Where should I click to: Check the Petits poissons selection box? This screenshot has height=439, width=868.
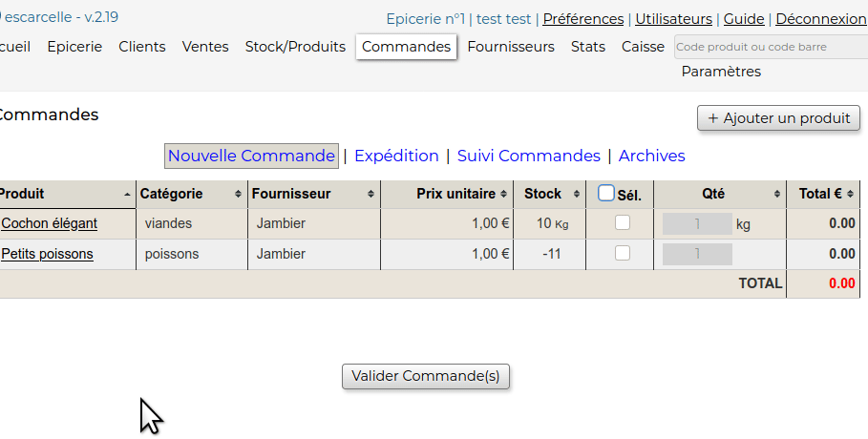[x=623, y=254]
